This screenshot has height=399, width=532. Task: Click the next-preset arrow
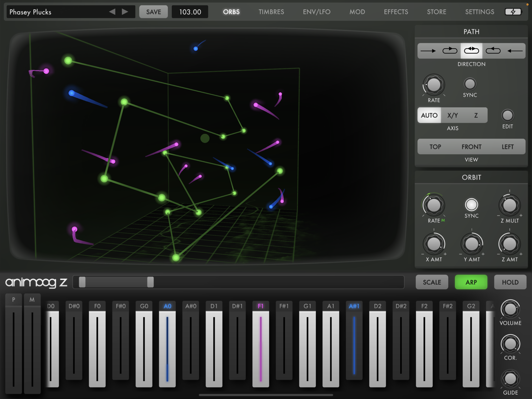point(125,12)
